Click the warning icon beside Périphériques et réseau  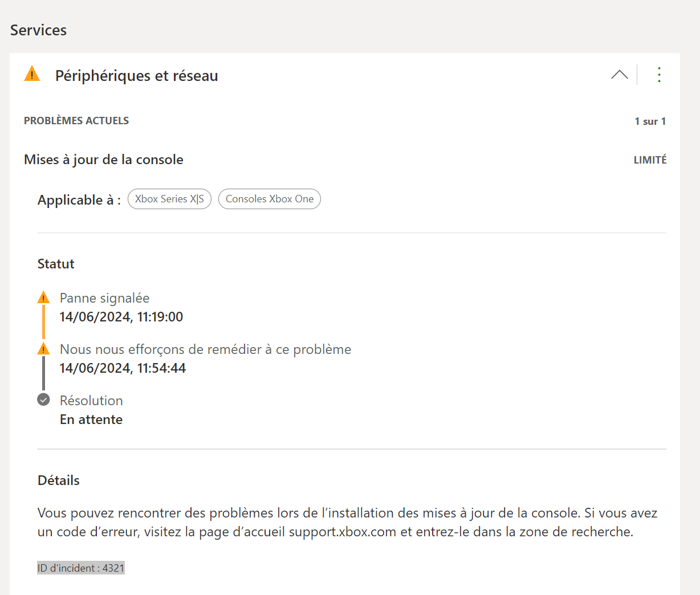point(32,74)
